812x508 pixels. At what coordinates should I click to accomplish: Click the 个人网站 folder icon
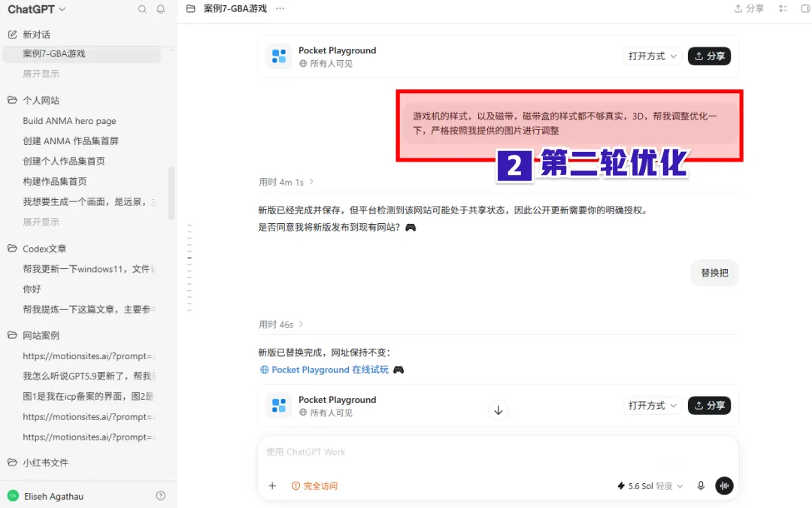pos(13,100)
